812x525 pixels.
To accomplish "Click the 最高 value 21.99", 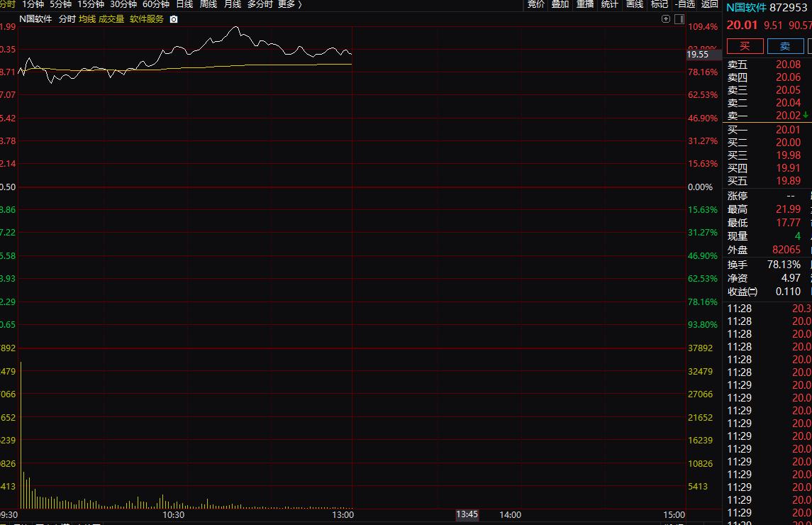I will (x=788, y=209).
